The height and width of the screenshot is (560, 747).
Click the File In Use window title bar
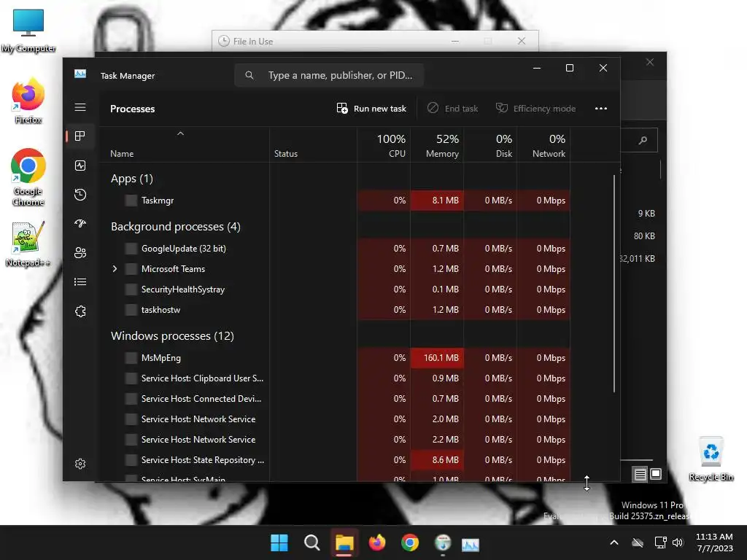point(375,42)
